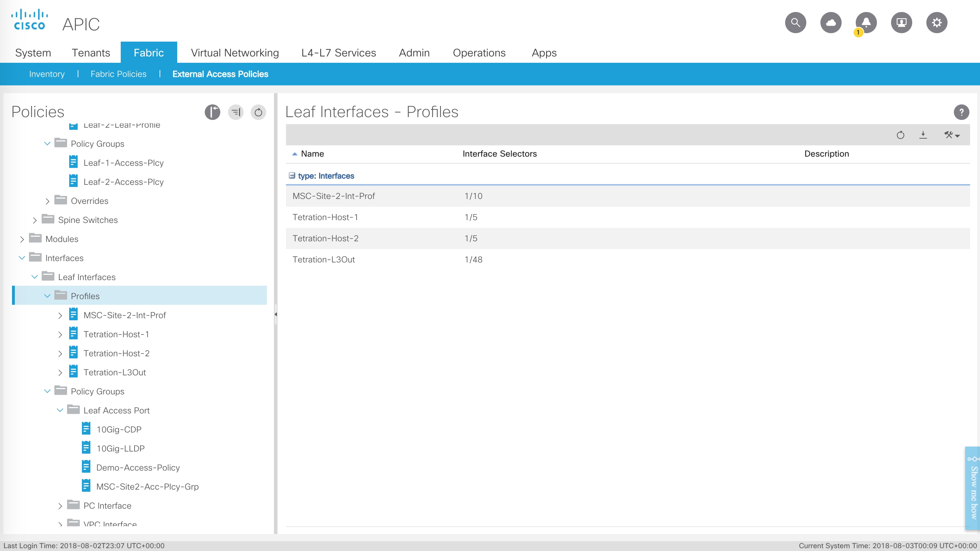Screen dimensions: 980x551
Task: Click the user screen icon in header
Action: [x=901, y=23]
